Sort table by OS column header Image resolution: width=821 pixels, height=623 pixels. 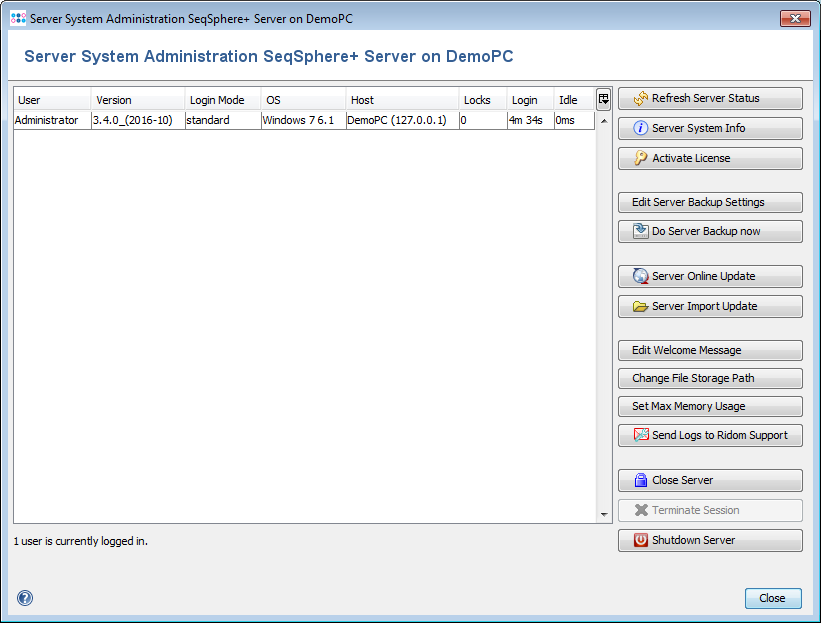point(303,99)
